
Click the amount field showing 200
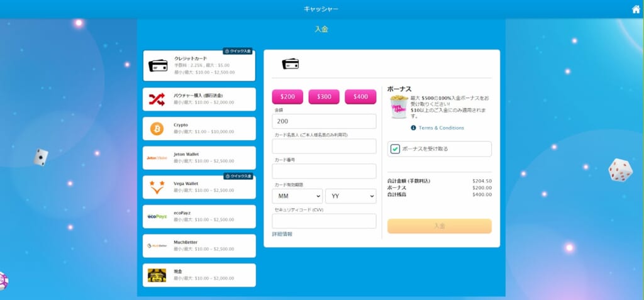(324, 121)
